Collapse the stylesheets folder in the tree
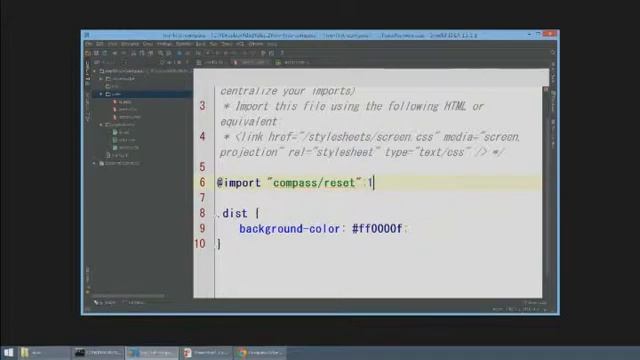Screen dimensions: 640x360 click(x=101, y=125)
